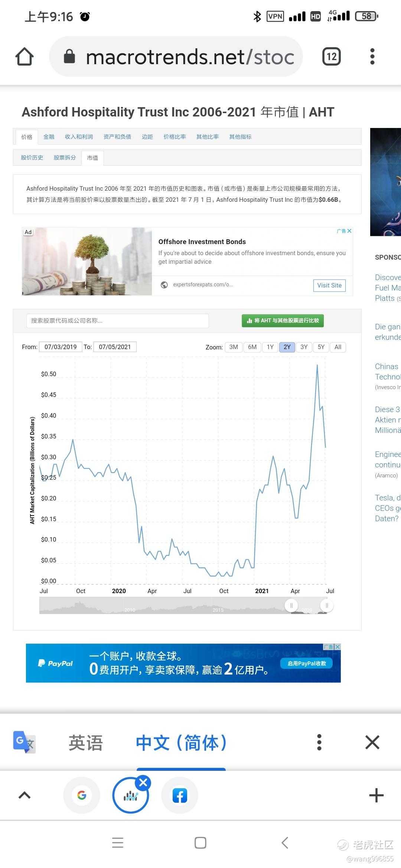401x868 pixels.
Task: Click the macrotrends.net address bar
Action: [176, 57]
